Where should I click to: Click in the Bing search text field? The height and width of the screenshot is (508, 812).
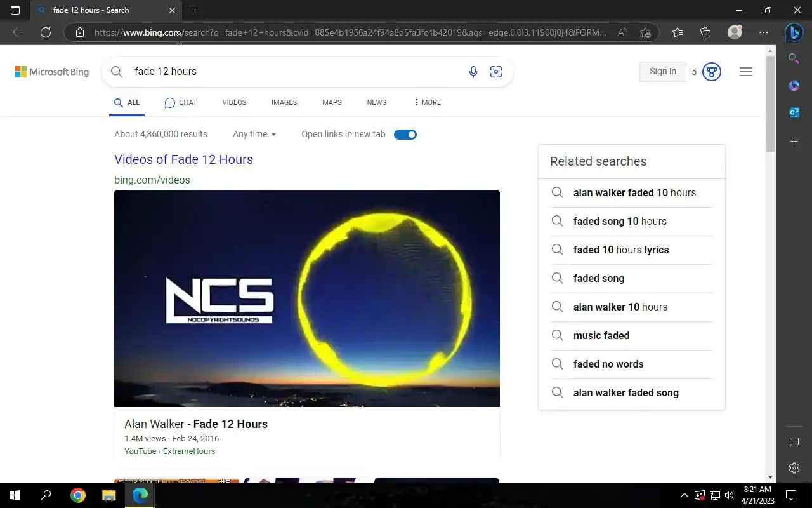click(295, 72)
